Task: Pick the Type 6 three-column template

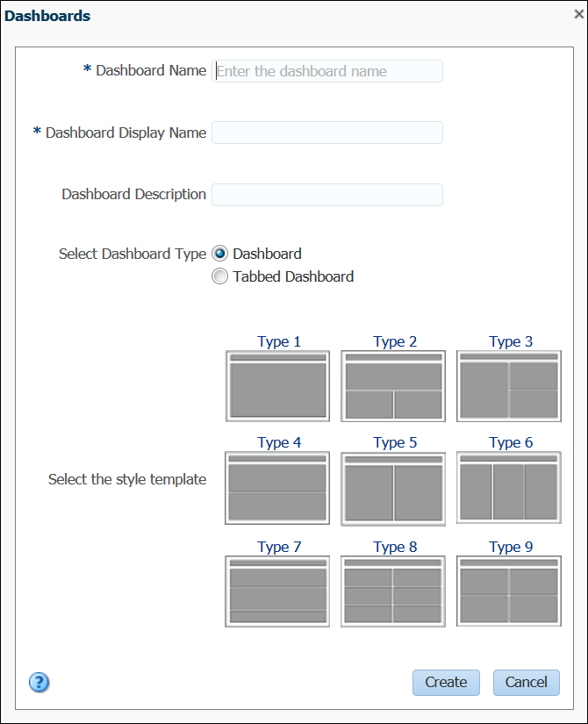Action: [509, 488]
